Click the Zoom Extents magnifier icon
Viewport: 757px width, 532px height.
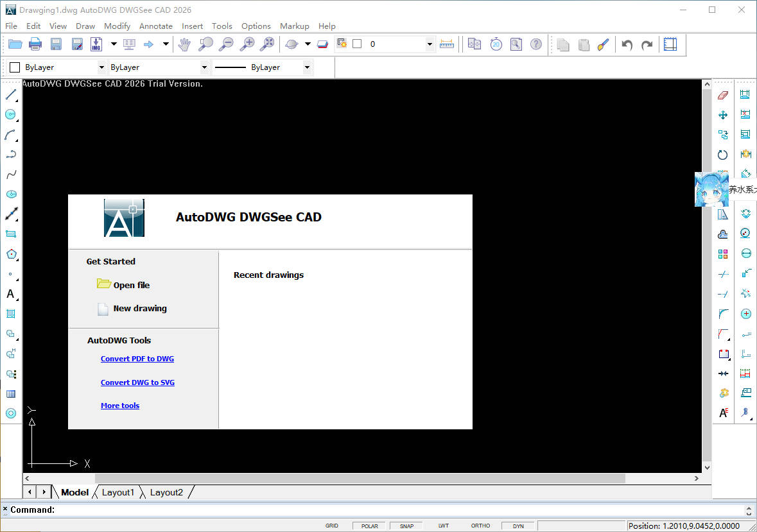click(x=267, y=44)
